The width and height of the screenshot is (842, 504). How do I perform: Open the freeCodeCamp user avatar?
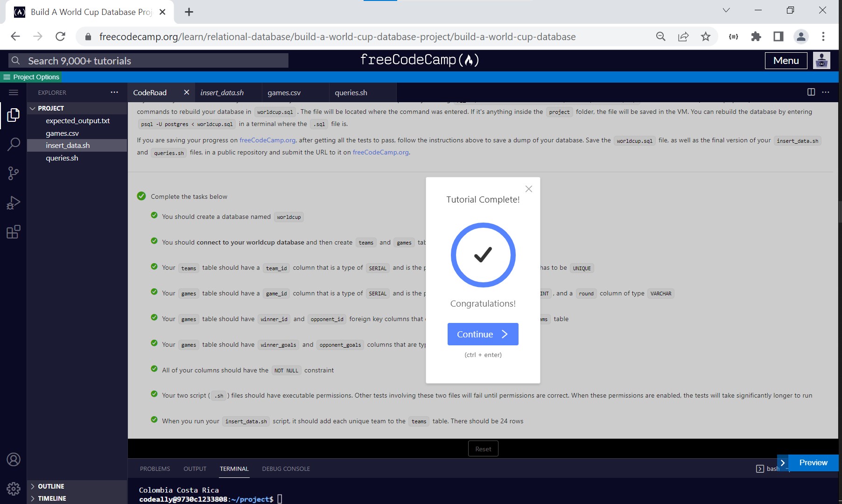tap(821, 61)
